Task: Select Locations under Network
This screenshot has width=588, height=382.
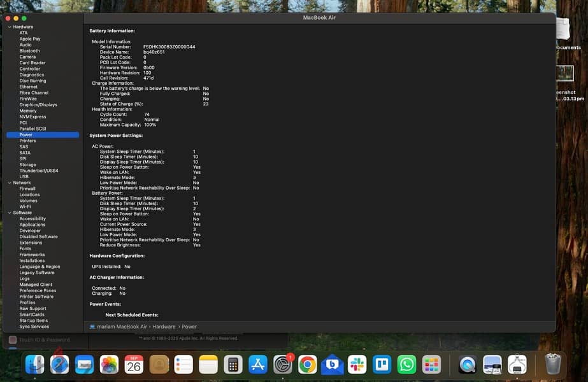Action: [x=29, y=195]
